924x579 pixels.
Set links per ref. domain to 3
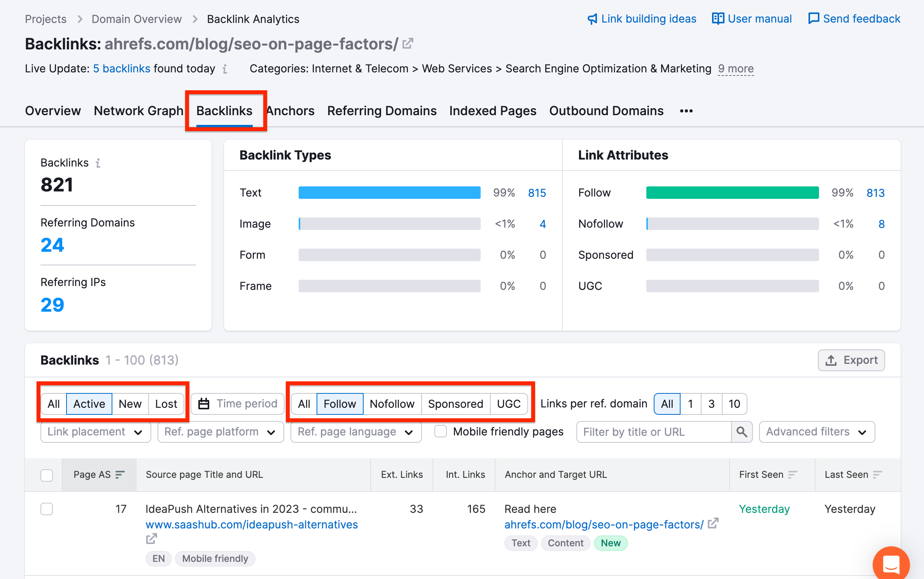click(711, 404)
